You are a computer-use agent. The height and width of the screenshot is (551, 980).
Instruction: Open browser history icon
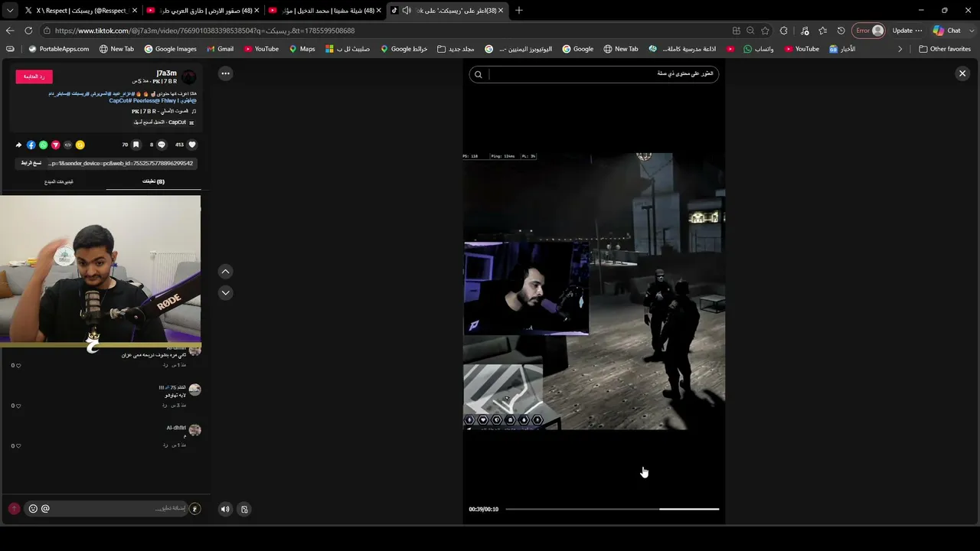[841, 31]
